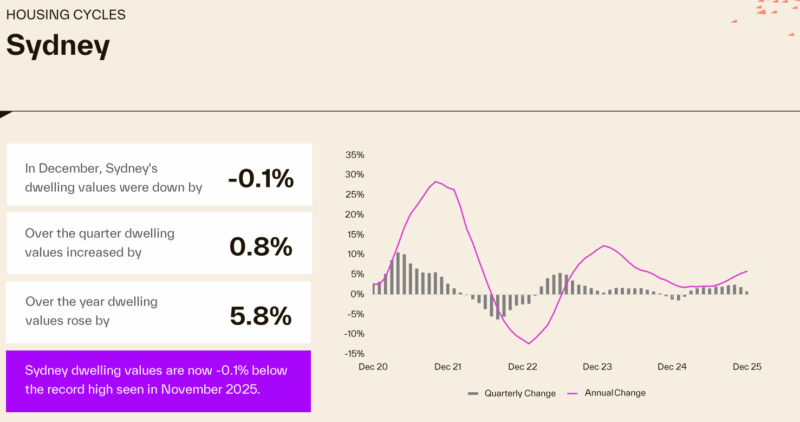Click the purple record high banner
This screenshot has height=422, width=800.
(158, 380)
